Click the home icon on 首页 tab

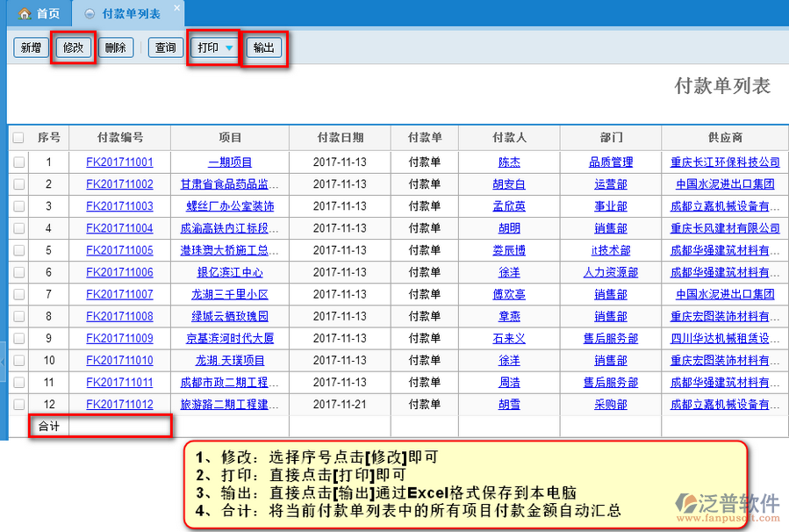(x=24, y=14)
